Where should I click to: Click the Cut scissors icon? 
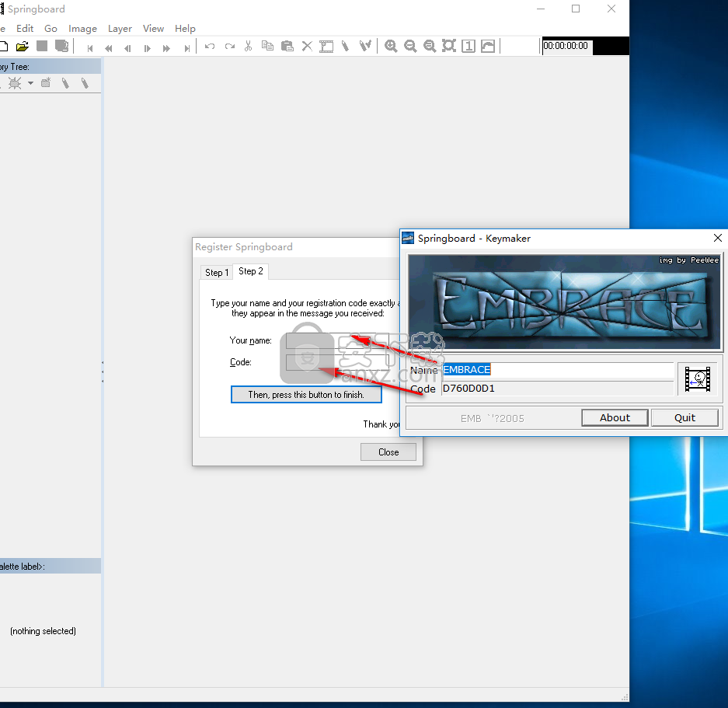(249, 46)
